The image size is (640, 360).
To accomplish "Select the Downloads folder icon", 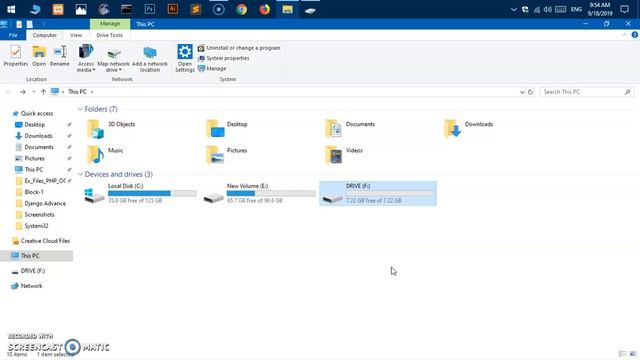I will [x=452, y=129].
